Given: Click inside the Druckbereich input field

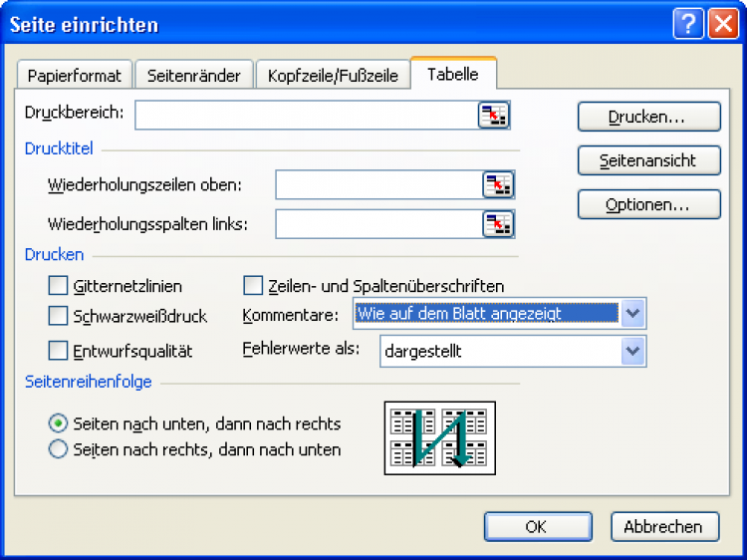Looking at the screenshot, I should pos(305,116).
